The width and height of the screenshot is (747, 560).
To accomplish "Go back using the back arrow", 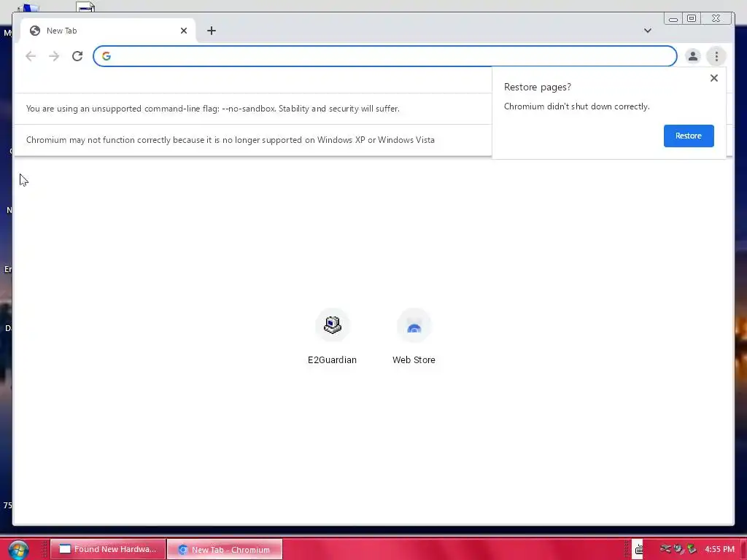I will [31, 56].
